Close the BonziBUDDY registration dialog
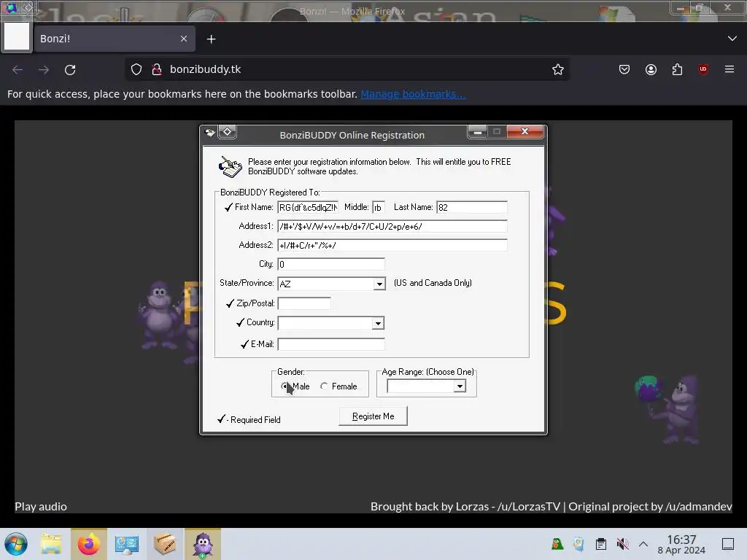 (525, 131)
